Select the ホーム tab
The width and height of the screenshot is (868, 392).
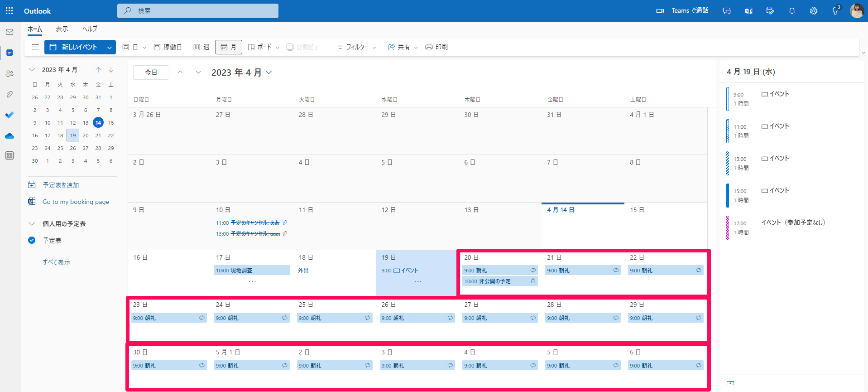pos(35,29)
